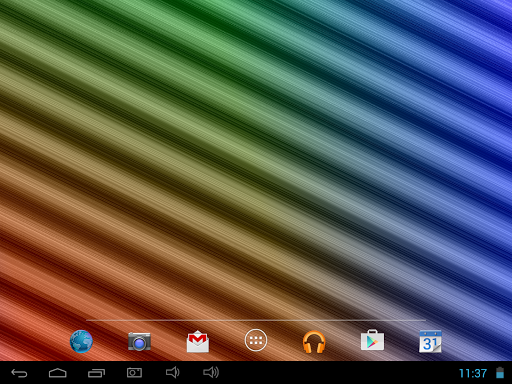Tap the empty wallpaper center area
512x384 pixels.
point(256,160)
